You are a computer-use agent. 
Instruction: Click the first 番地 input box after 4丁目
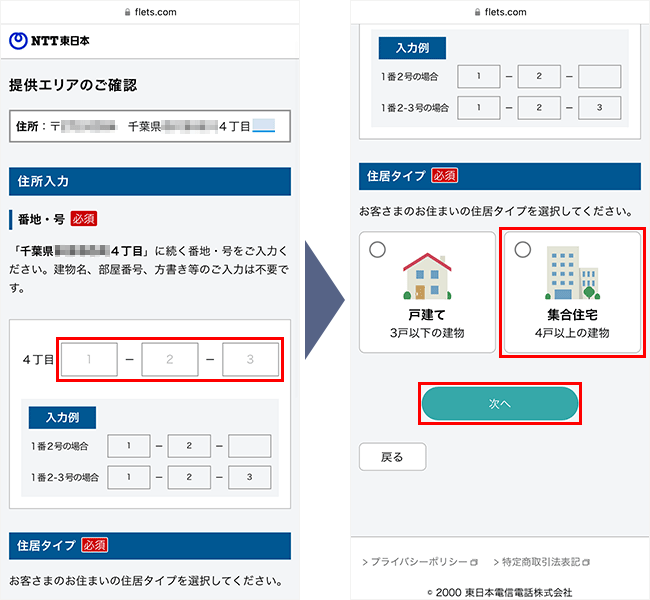pyautogui.click(x=89, y=359)
